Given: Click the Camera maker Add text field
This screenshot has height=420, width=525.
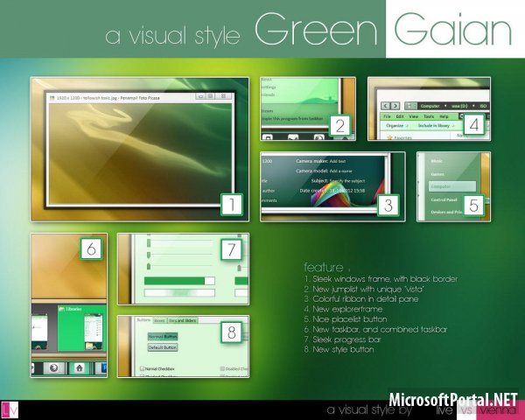Looking at the screenshot, I should 338,161.
